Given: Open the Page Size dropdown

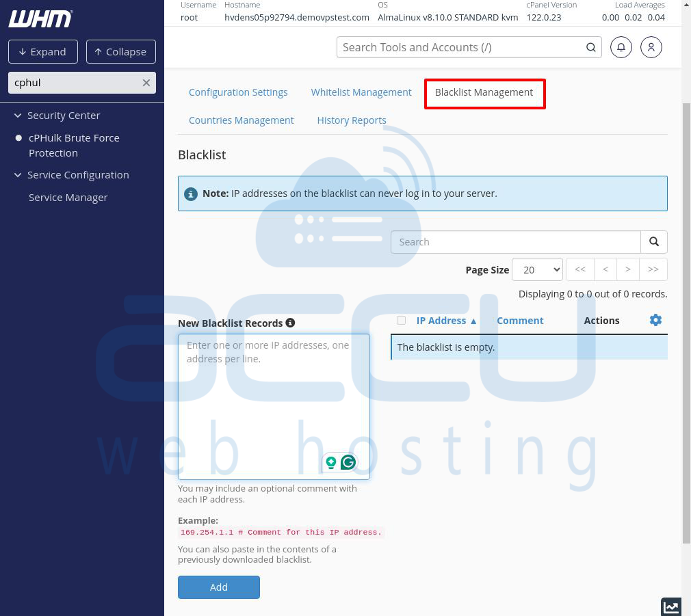Looking at the screenshot, I should [537, 269].
